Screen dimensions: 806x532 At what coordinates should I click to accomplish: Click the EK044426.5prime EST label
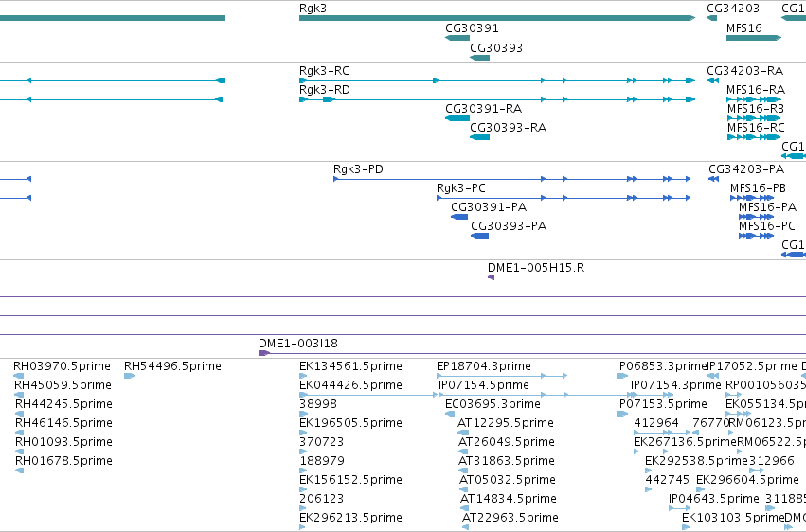[x=350, y=385]
